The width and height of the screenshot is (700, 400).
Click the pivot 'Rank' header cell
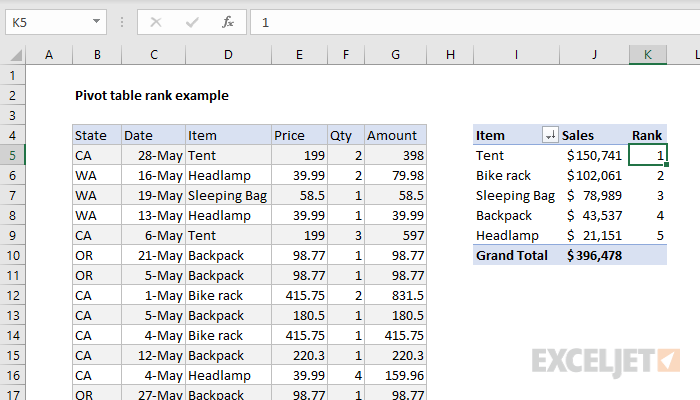click(x=648, y=135)
